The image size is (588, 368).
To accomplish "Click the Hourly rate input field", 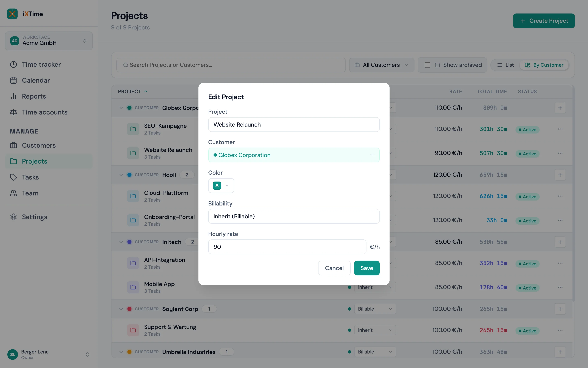I will 287,247.
